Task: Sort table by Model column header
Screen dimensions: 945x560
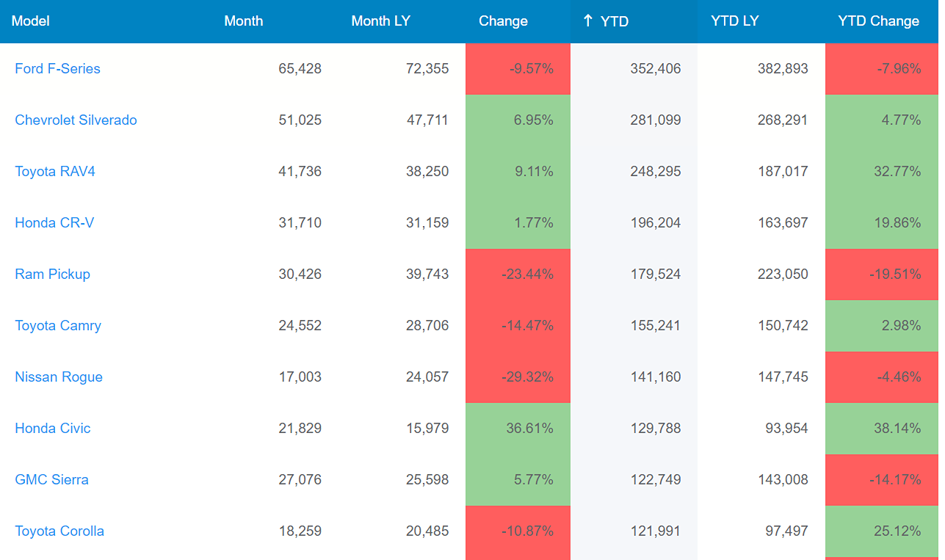Action: (31, 21)
